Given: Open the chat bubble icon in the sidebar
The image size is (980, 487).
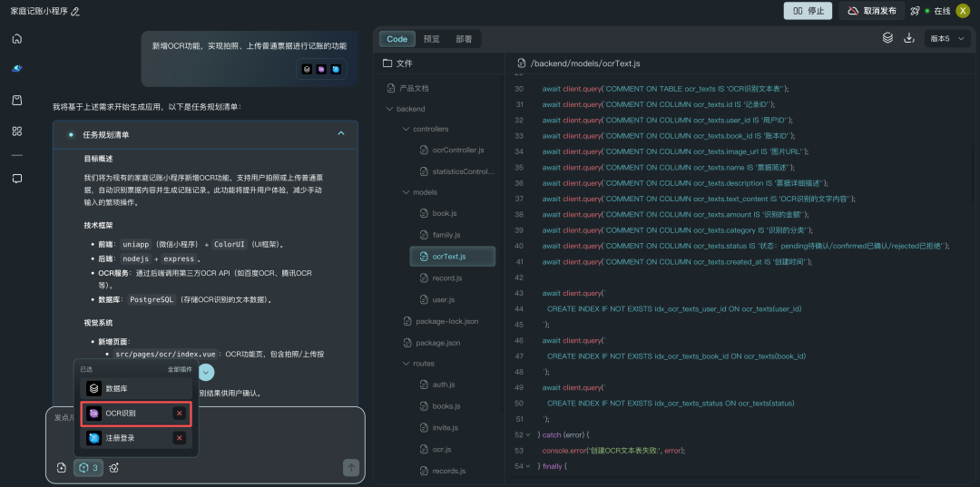Looking at the screenshot, I should (x=17, y=179).
